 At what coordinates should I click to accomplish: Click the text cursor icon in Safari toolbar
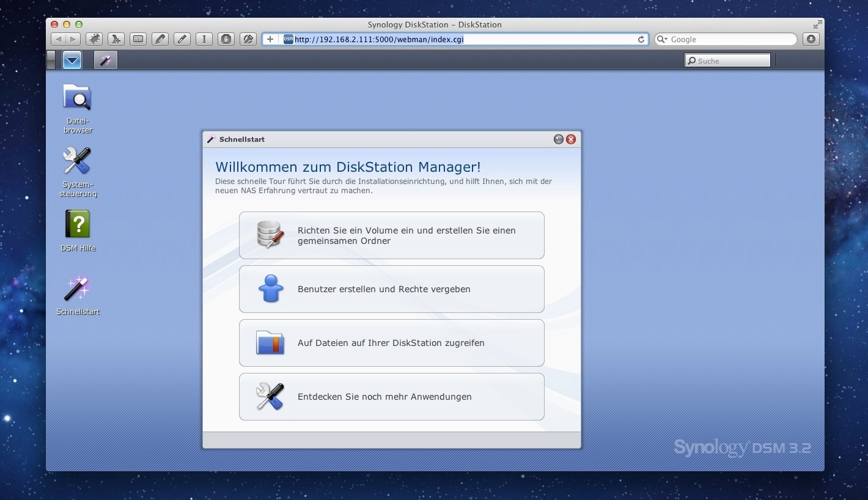(x=204, y=39)
